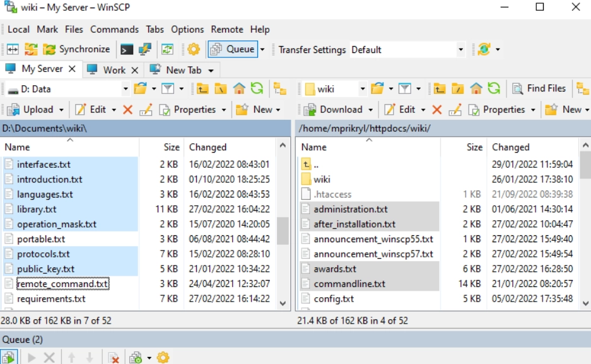Expand the Download dropdown arrow
591x364 pixels.
[370, 110]
